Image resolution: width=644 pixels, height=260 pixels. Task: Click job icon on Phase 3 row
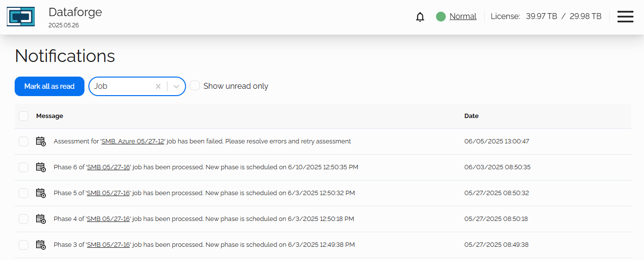41,245
